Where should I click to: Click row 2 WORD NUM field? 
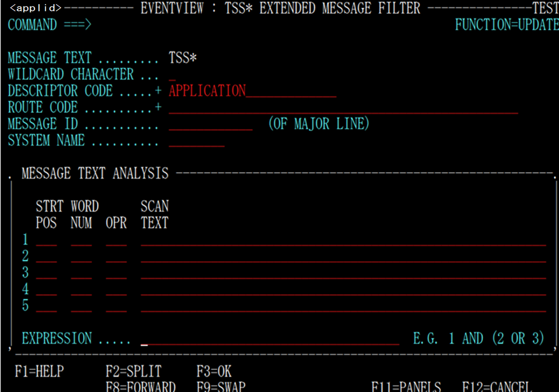81,256
